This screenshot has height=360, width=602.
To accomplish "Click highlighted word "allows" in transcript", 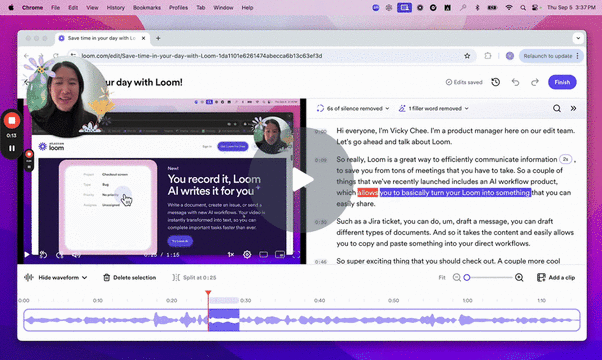I will point(367,193).
